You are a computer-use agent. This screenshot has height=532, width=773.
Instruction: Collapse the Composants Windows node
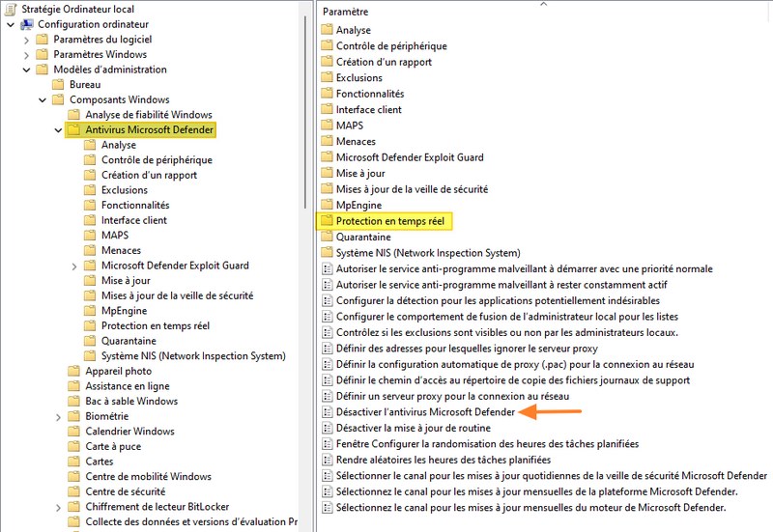[43, 99]
